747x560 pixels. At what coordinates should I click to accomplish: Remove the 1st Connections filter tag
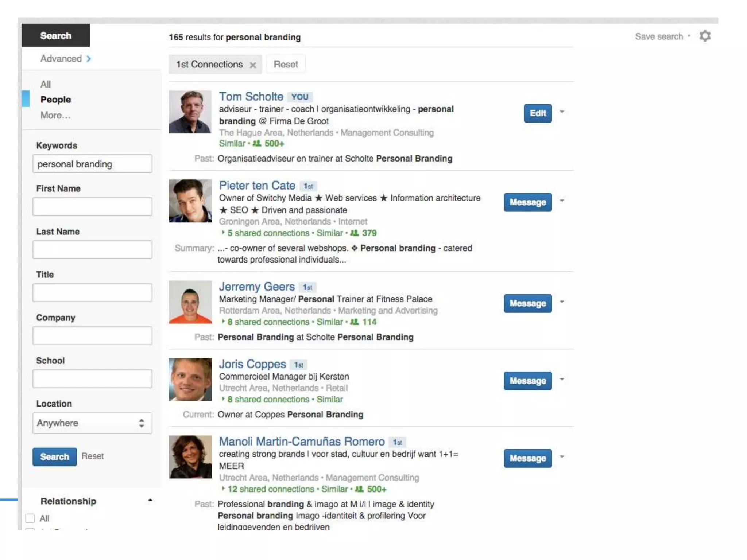pyautogui.click(x=252, y=65)
